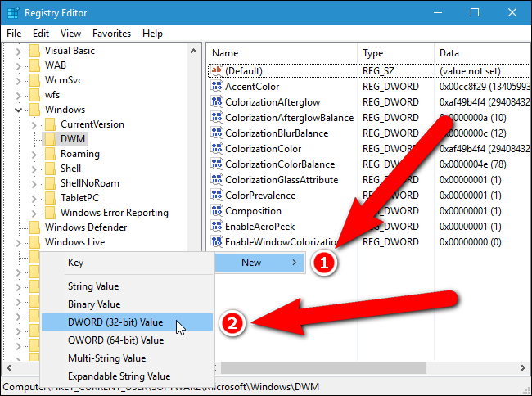
Task: Click the (value not set) data cell
Action: pos(470,71)
